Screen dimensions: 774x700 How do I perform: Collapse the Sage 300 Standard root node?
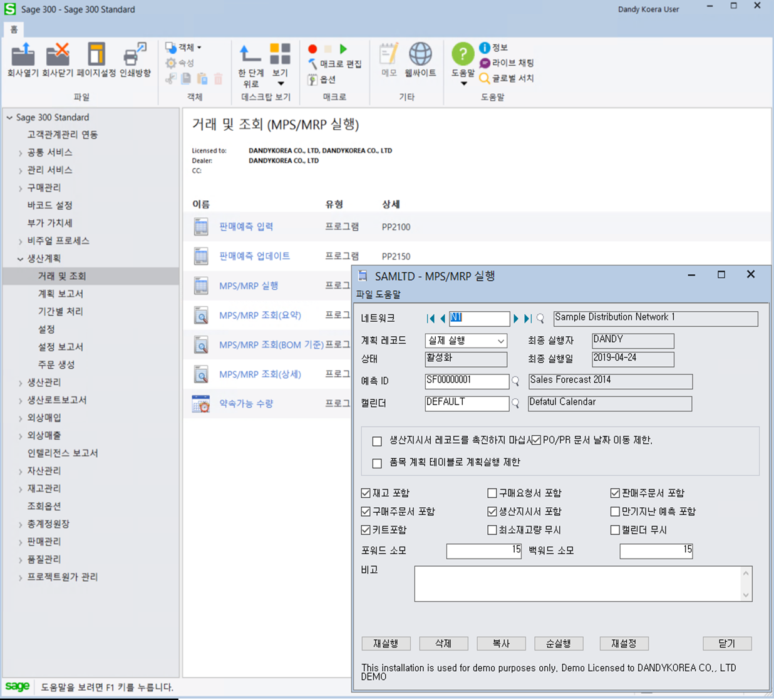click(9, 118)
